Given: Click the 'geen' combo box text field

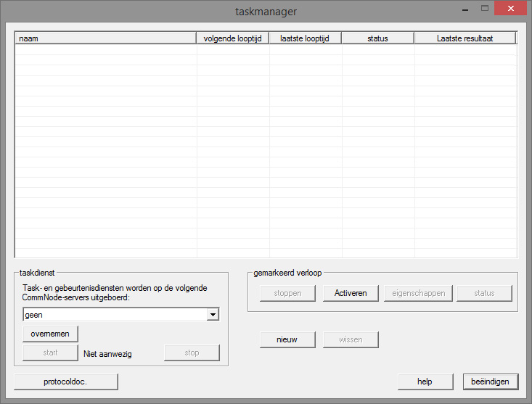Looking at the screenshot, I should click(114, 315).
